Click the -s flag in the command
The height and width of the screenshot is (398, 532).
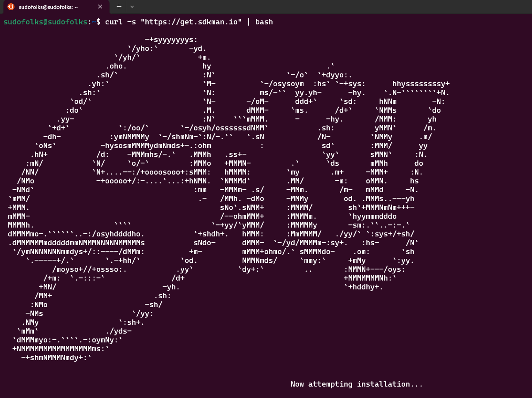tap(131, 22)
